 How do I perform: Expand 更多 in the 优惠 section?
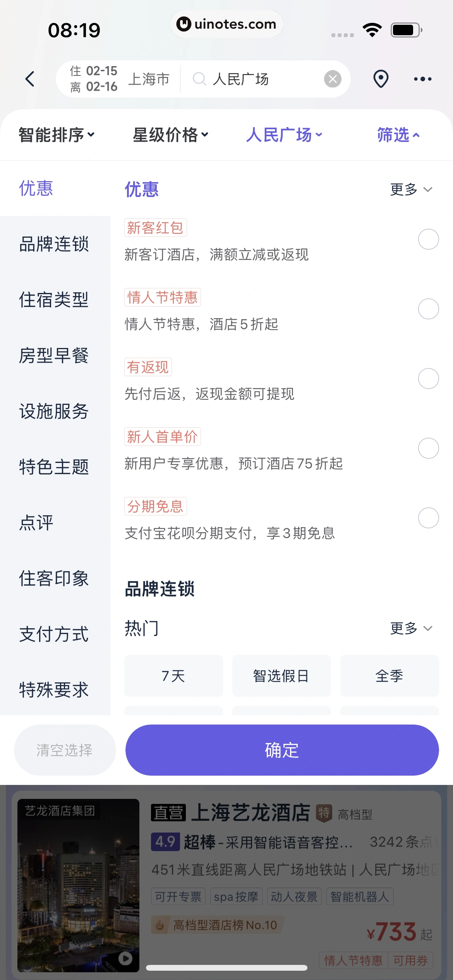(x=410, y=189)
